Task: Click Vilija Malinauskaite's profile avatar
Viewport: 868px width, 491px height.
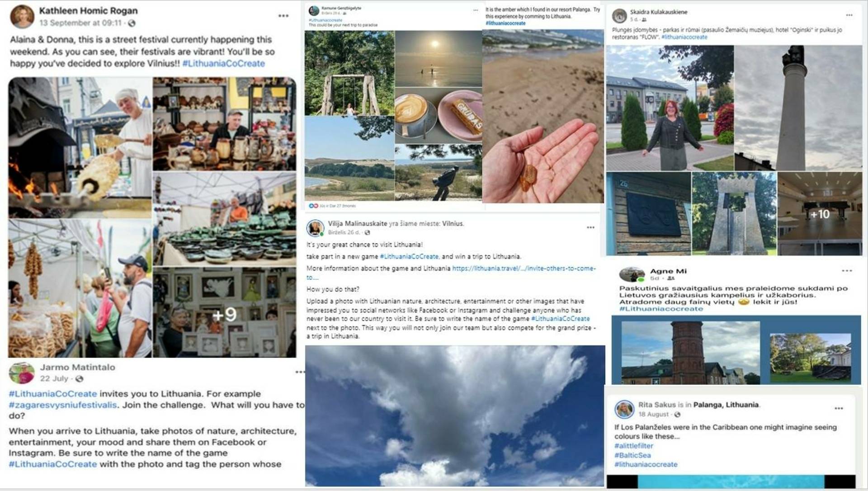Action: point(315,228)
